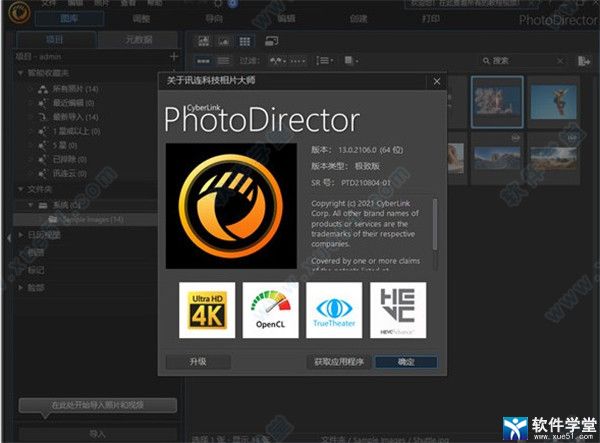Collapse the 系统 (C:) drive node
Viewport: 600px width, 443px height.
click(30, 205)
